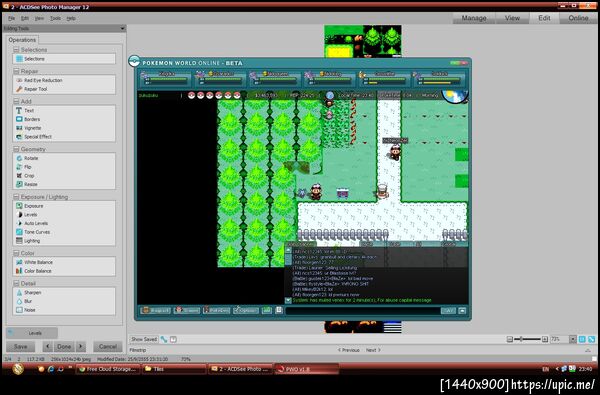Click the Levels button above Save

click(32, 333)
